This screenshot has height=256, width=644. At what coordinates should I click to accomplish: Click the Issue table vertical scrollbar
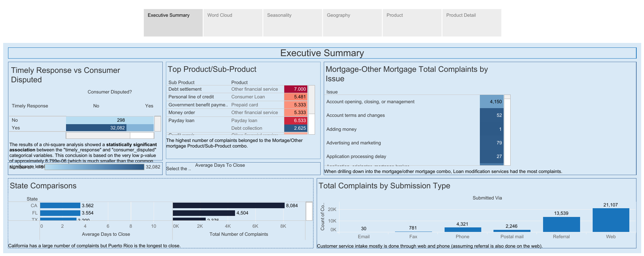pyautogui.click(x=507, y=130)
